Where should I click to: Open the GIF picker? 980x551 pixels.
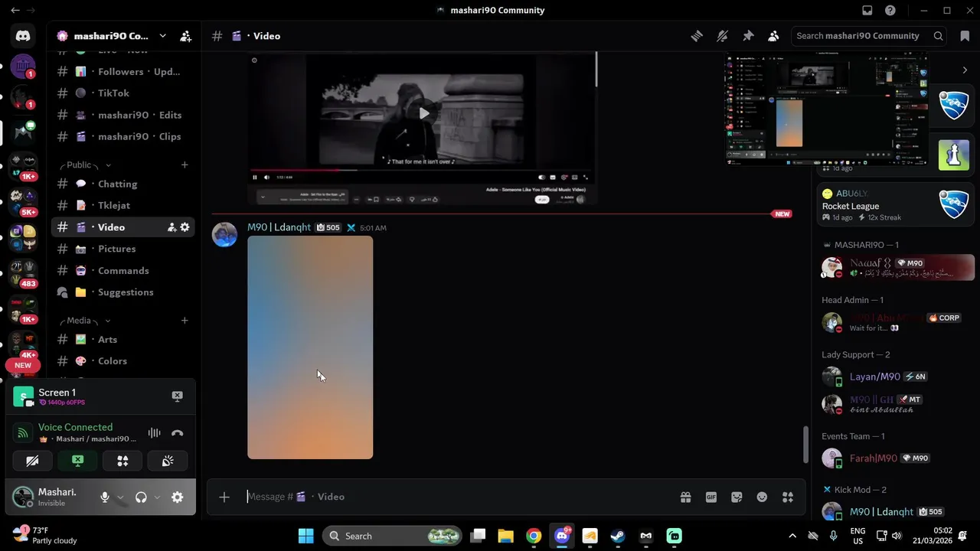click(x=711, y=497)
